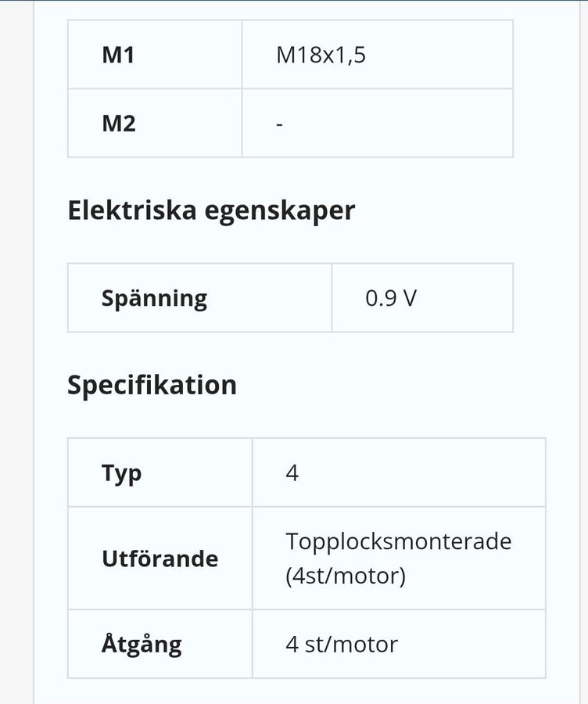
Task: Select the Spänning label cell
Action: (199, 298)
